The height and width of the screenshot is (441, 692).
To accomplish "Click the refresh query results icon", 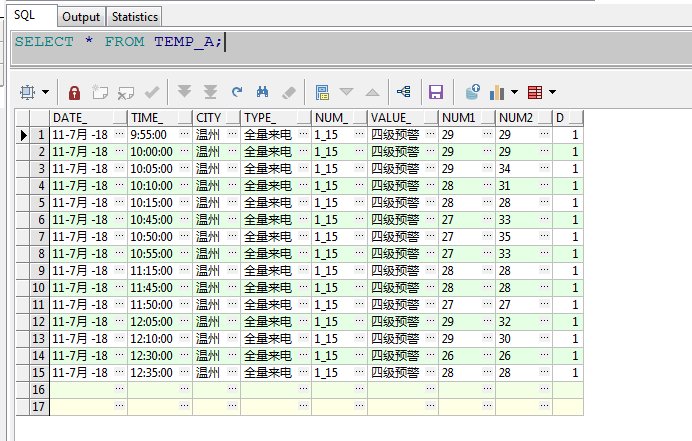I will click(237, 92).
